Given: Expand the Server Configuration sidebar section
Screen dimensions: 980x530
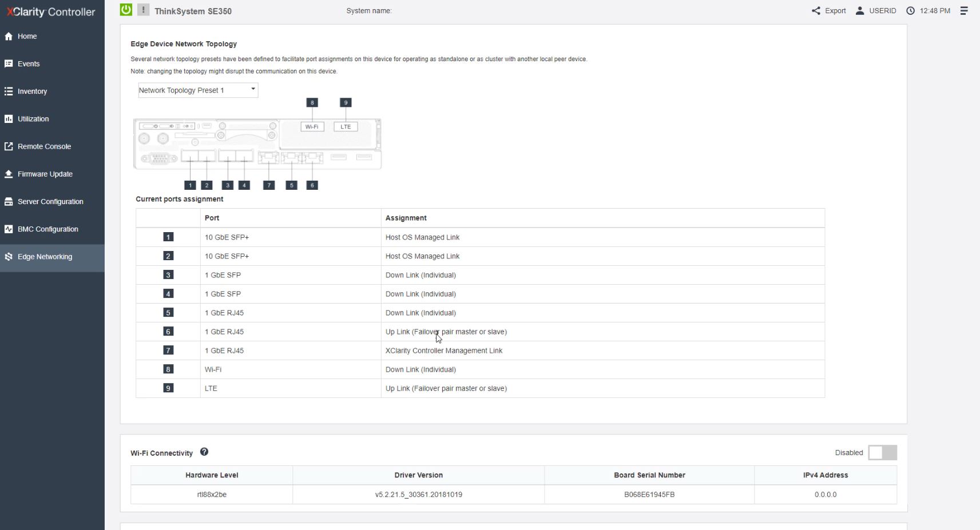Looking at the screenshot, I should pos(50,202).
